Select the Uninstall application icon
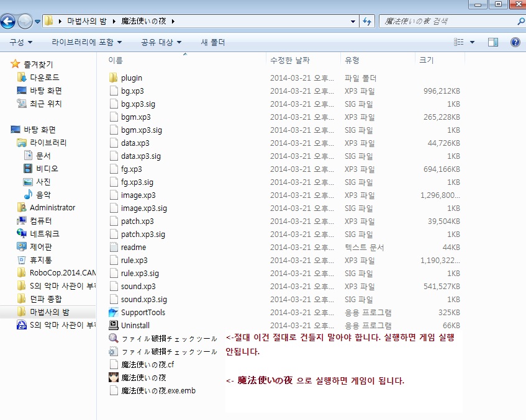This screenshot has height=420, width=526. pos(114,326)
